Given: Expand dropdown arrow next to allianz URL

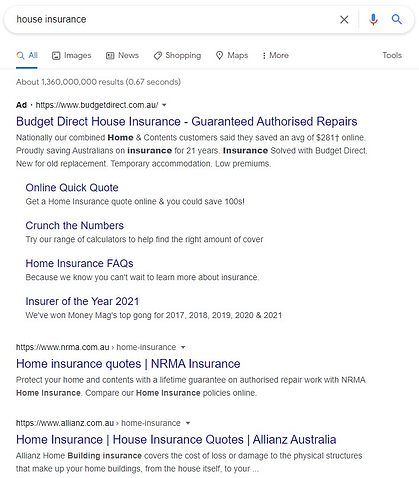Looking at the screenshot, I should [188, 423].
